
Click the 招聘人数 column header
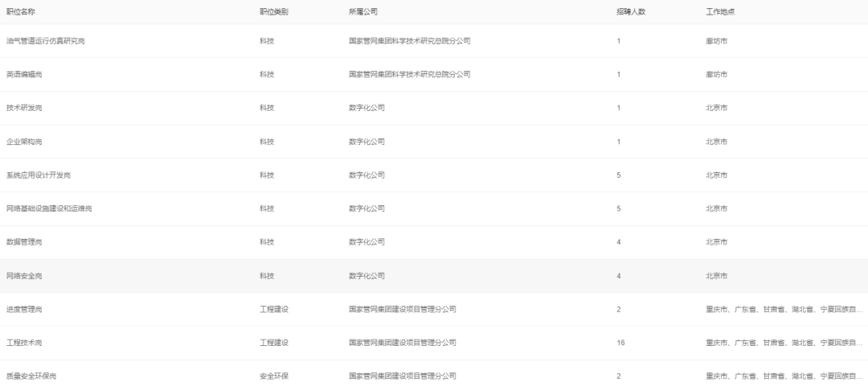click(x=631, y=11)
